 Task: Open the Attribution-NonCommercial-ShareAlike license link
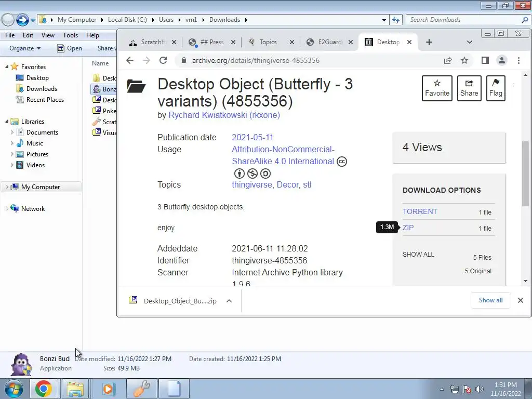[283, 155]
